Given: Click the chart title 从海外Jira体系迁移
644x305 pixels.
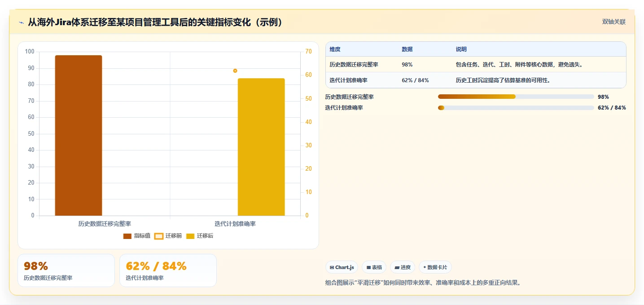Looking at the screenshot, I should click(155, 22).
